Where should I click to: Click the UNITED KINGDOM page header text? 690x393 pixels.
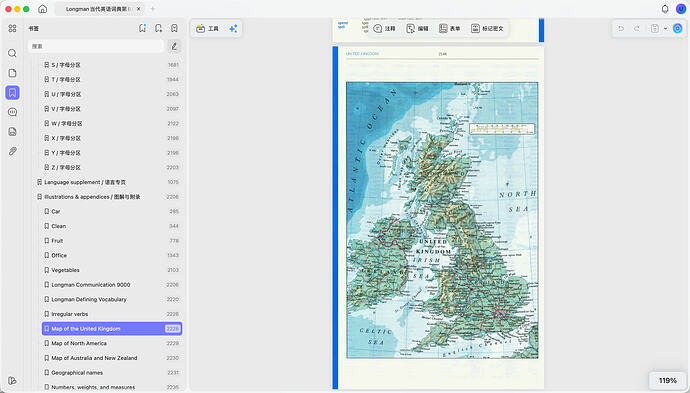coord(362,54)
